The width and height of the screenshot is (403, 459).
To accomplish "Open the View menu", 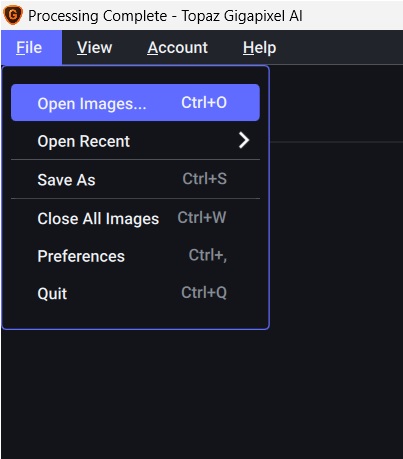I will [x=94, y=47].
